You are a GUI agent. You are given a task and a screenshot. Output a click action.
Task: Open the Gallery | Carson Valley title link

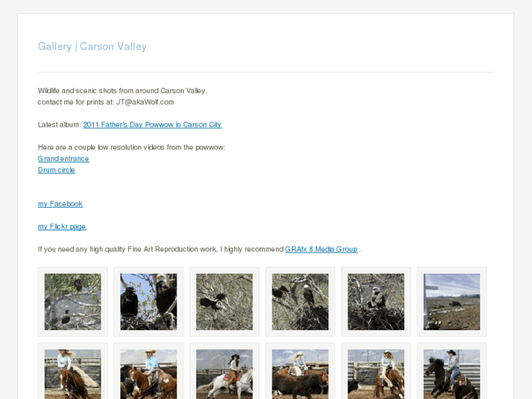pyautogui.click(x=92, y=46)
